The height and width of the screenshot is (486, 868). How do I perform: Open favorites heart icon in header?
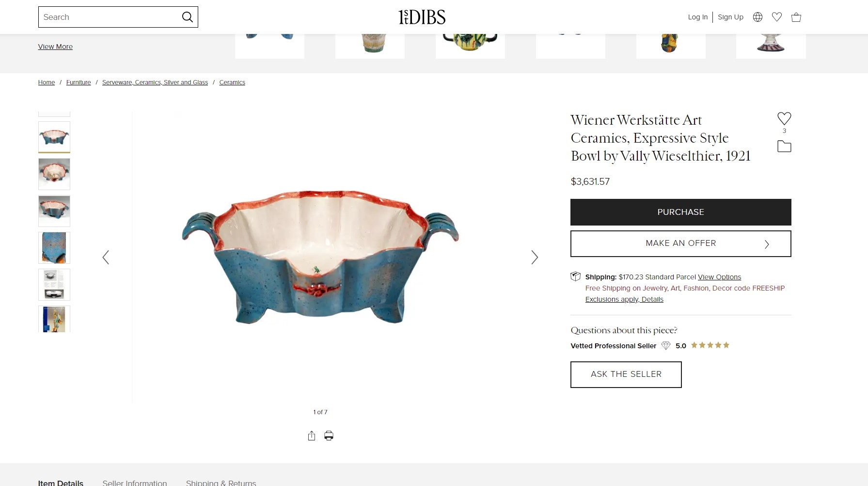point(777,17)
